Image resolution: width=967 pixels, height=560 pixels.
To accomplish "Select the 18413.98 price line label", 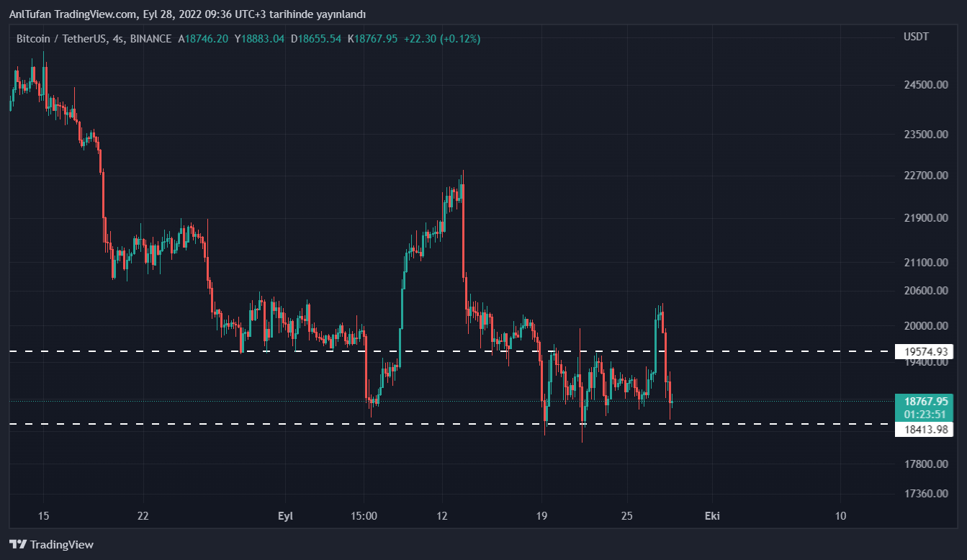I will pyautogui.click(x=924, y=430).
